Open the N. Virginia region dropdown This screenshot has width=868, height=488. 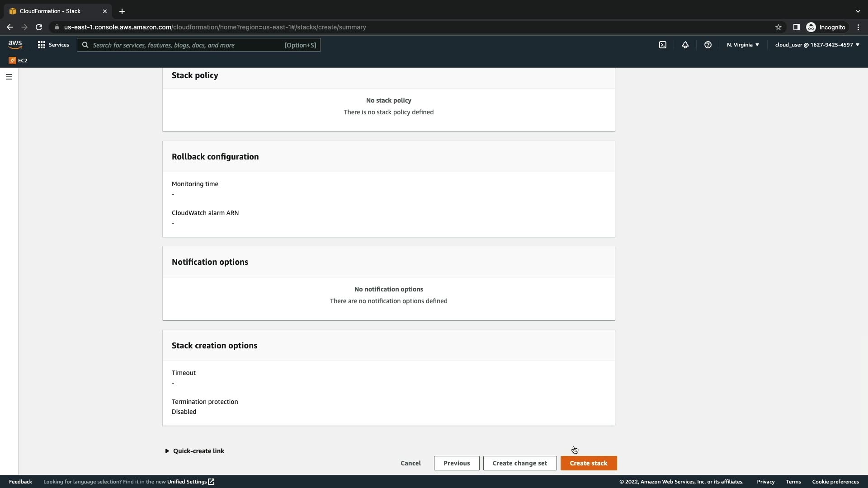743,45
